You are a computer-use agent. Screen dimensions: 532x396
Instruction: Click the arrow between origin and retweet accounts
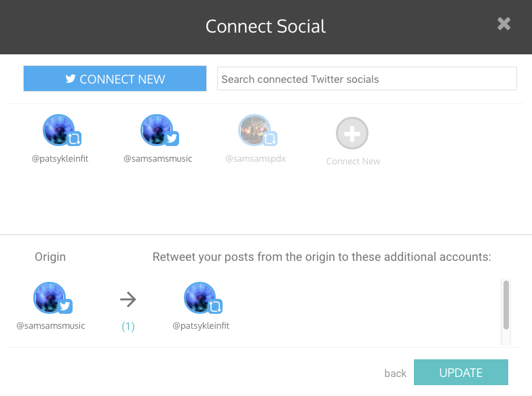click(x=128, y=299)
